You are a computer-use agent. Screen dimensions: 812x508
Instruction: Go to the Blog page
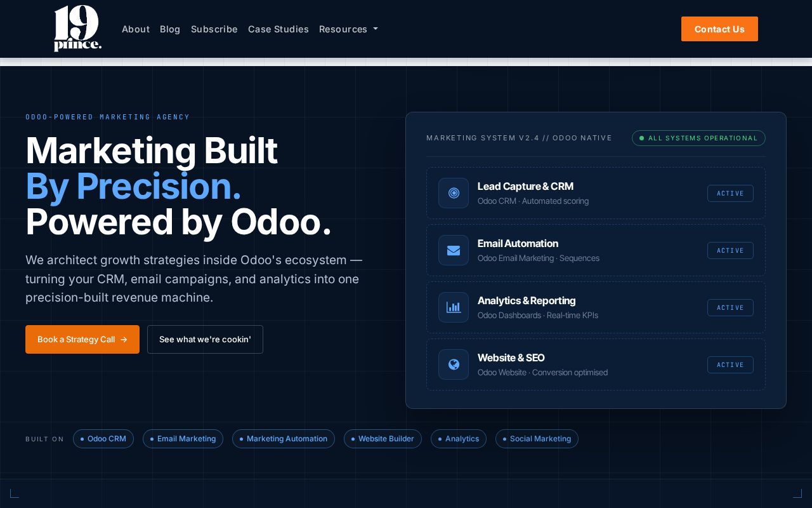[170, 29]
